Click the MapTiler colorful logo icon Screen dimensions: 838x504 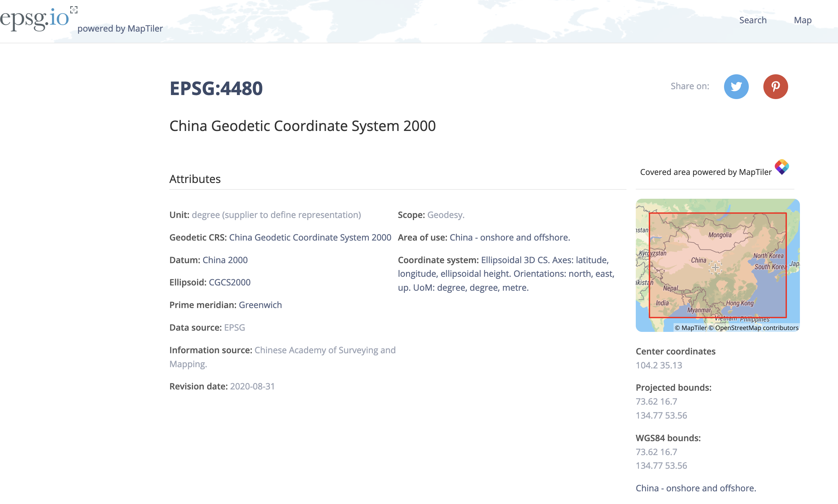[x=781, y=167]
